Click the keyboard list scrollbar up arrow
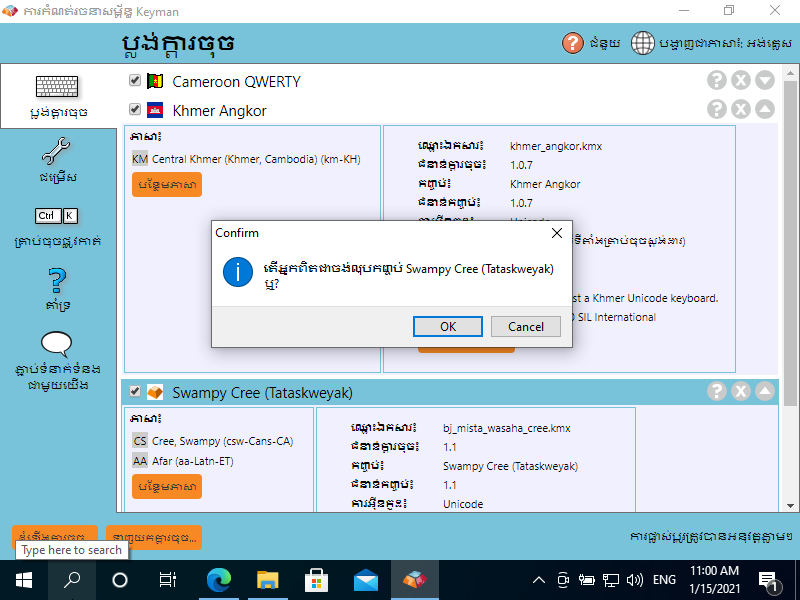800x600 pixels. (x=790, y=73)
